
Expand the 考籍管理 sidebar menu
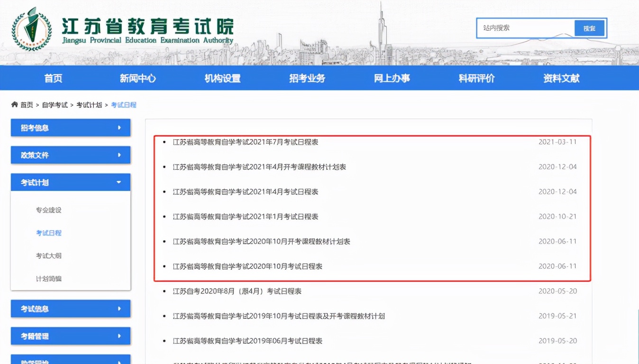coord(70,336)
